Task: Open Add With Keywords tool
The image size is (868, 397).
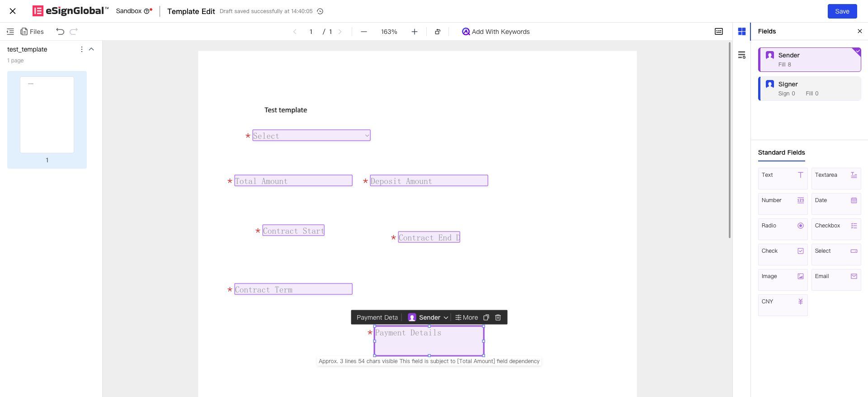Action: [495, 32]
